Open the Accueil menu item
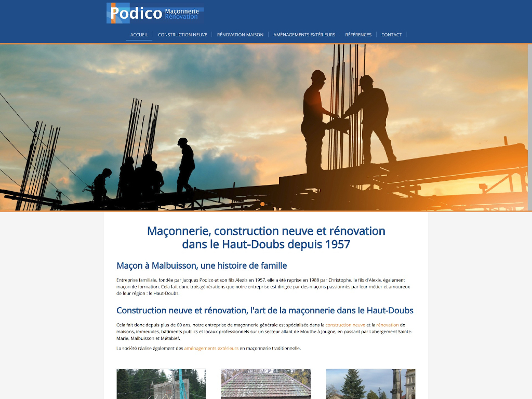Viewport: 532px width, 399px height. [x=139, y=35]
